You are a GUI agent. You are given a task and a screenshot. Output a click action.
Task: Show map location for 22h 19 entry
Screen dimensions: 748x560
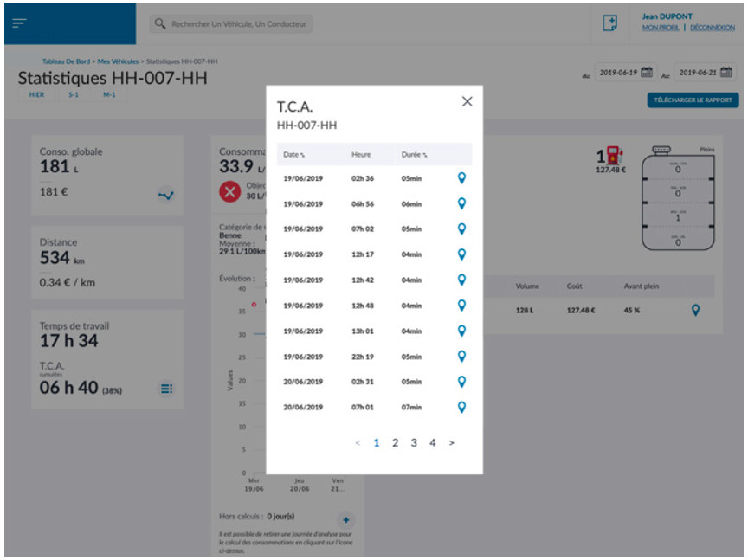(x=461, y=357)
